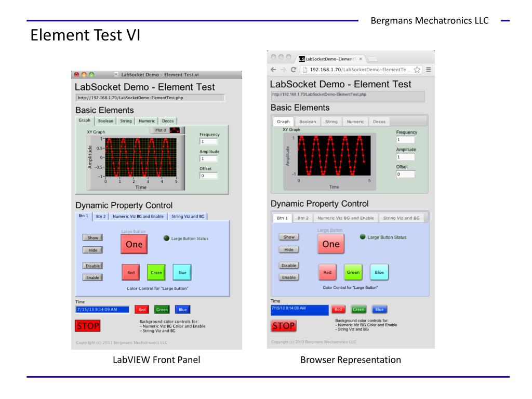Click the Frequency field in browser view

405,140
